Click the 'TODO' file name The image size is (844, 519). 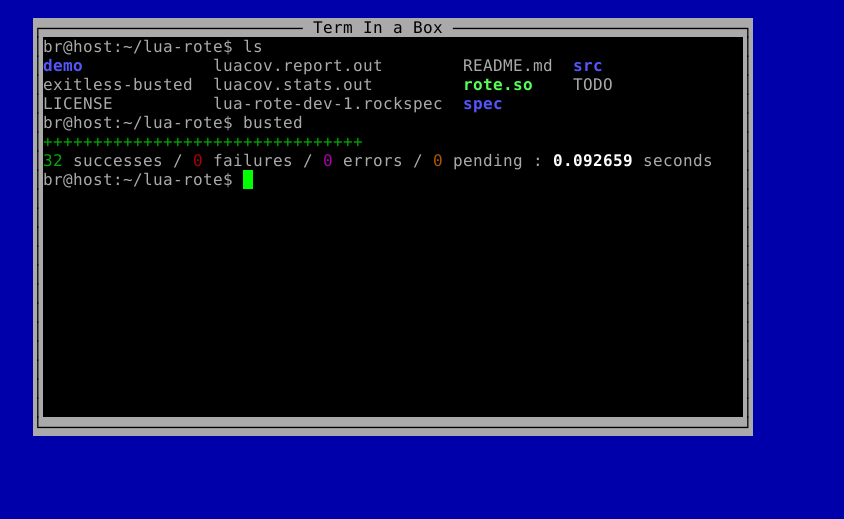pyautogui.click(x=592, y=85)
